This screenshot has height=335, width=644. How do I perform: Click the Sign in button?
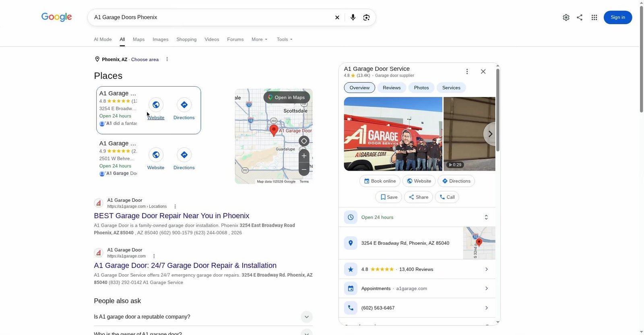pyautogui.click(x=618, y=17)
